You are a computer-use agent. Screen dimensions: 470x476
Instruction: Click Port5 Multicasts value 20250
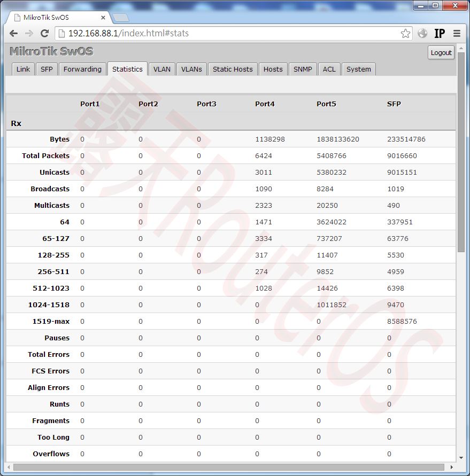(x=327, y=205)
